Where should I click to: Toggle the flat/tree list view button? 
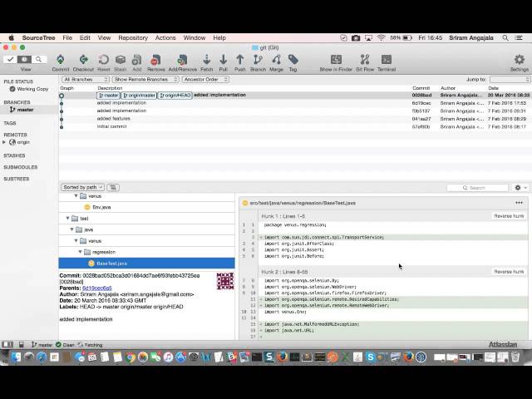[x=113, y=187]
